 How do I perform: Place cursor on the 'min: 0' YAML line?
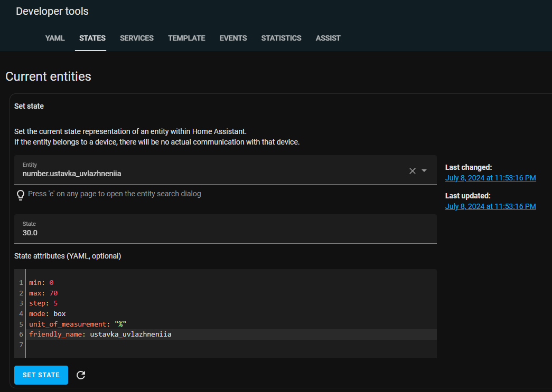(x=41, y=283)
